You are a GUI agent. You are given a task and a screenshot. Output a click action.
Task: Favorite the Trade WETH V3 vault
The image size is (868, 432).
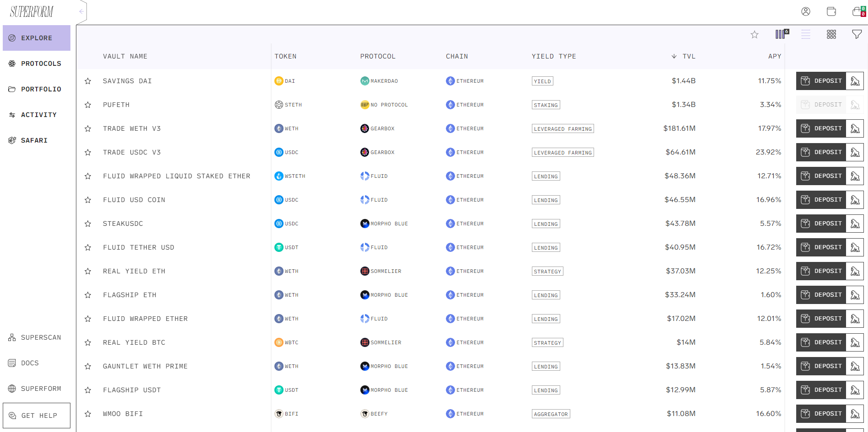pos(88,128)
